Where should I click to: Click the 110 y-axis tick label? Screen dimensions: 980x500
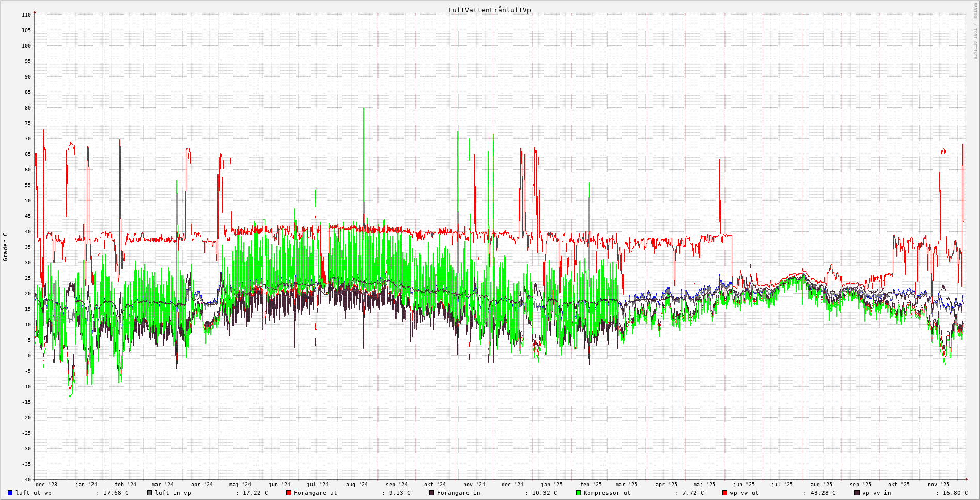[26, 15]
